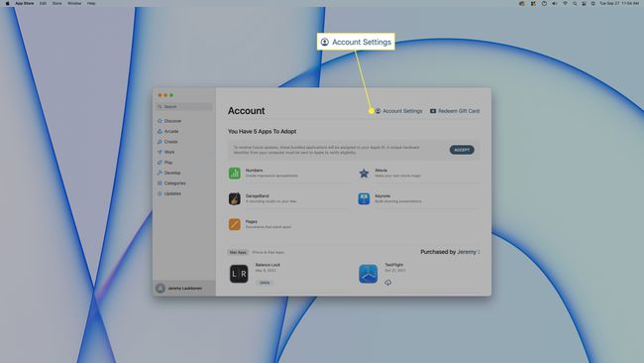Screen dimensions: 644x363
Task: Click the TestFlight app icon
Action: point(368,274)
